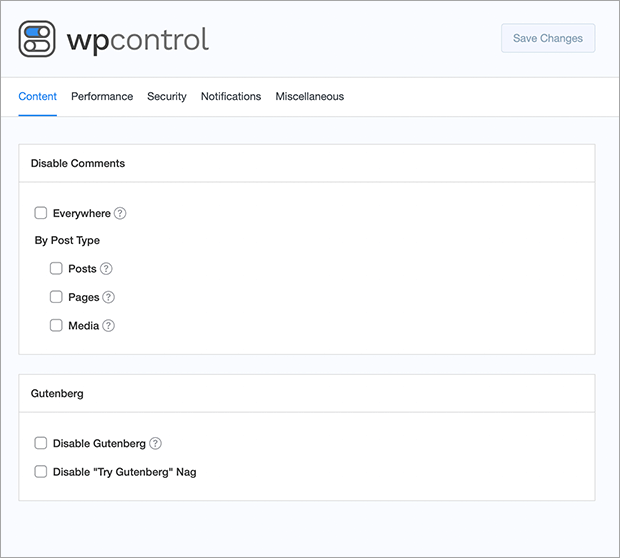Image resolution: width=620 pixels, height=558 pixels.
Task: Click the Content tab
Action: coord(38,96)
